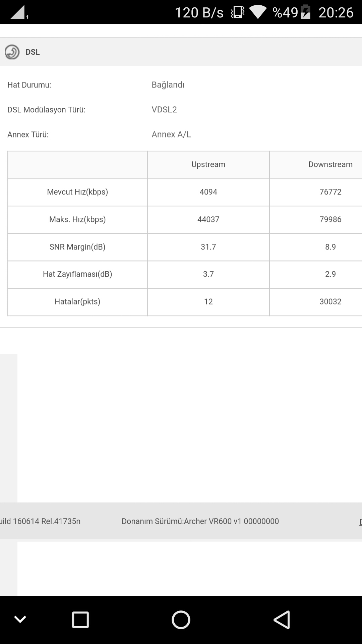
Task: Tap the DSL section phone icon
Action: click(12, 52)
